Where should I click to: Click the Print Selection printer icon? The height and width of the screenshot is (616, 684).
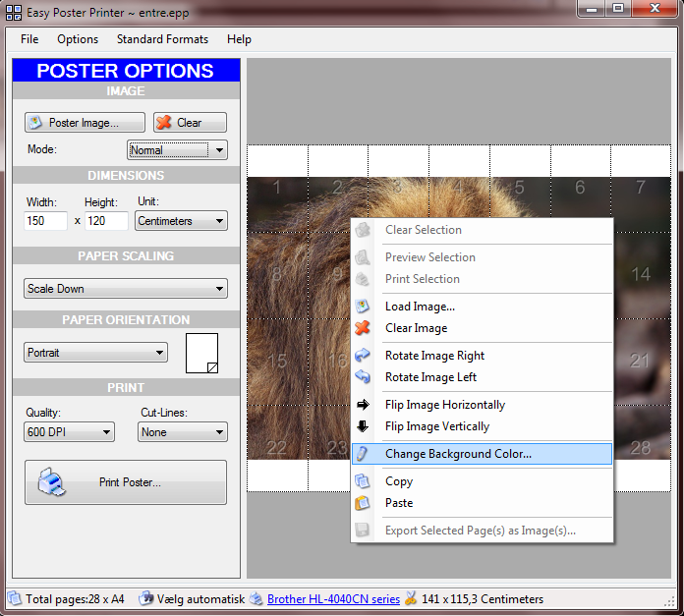click(x=363, y=279)
